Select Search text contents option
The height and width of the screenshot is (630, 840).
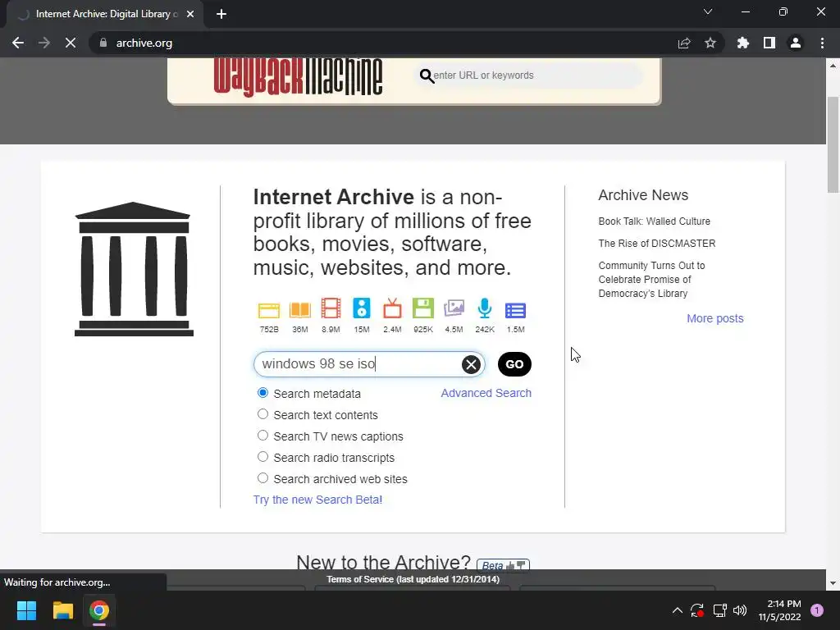click(x=262, y=414)
